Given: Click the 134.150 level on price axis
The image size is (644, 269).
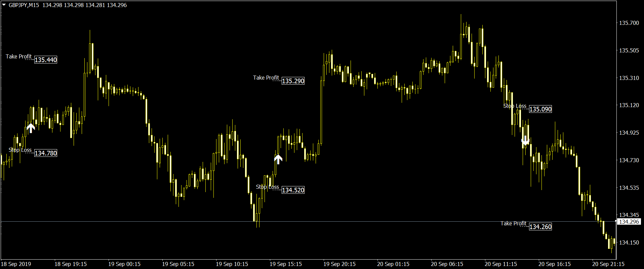Looking at the screenshot, I should (x=629, y=242).
